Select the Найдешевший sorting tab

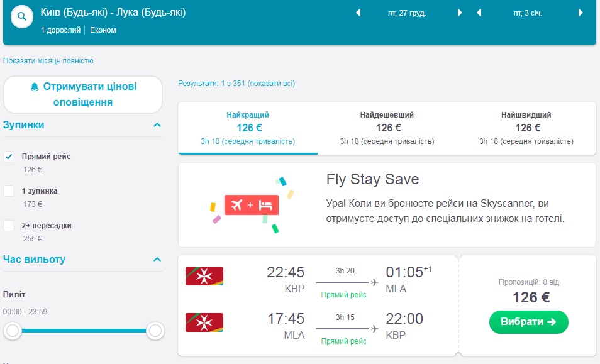(387, 128)
